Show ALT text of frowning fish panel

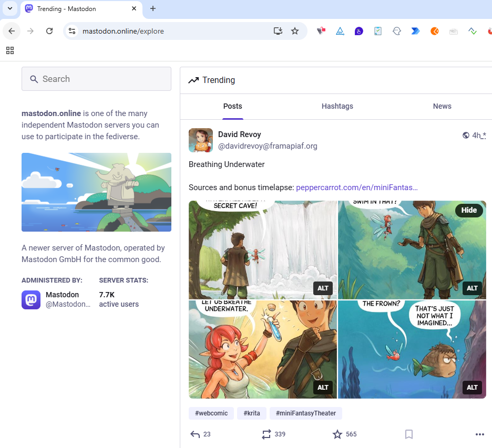tap(472, 388)
